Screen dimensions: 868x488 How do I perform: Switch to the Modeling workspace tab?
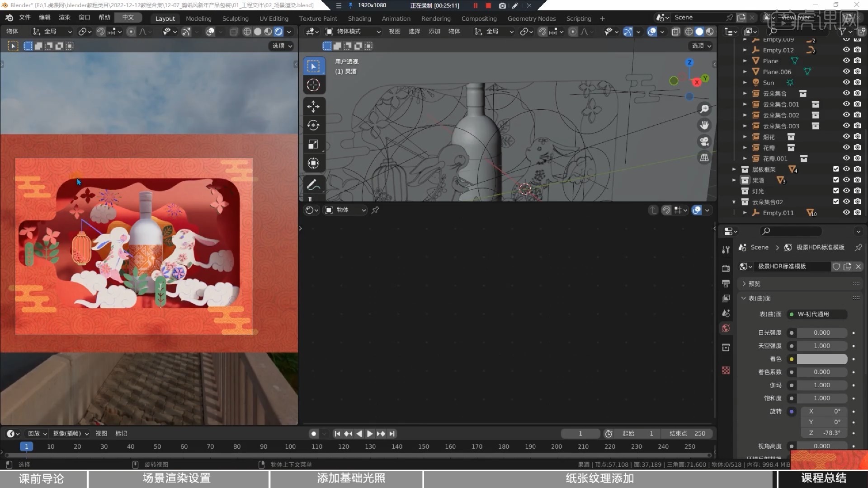(198, 19)
